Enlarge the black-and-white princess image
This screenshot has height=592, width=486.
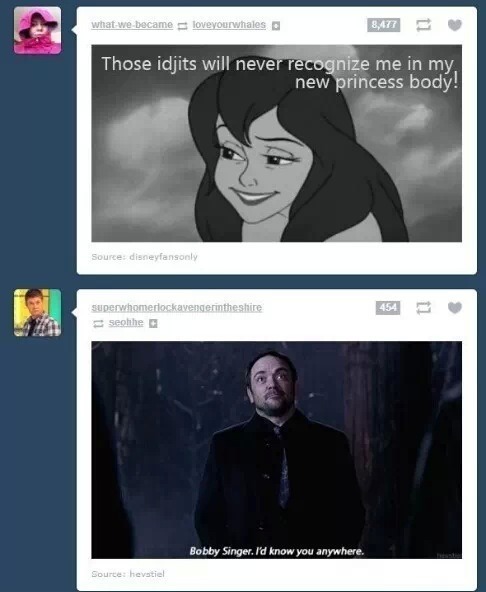276,143
